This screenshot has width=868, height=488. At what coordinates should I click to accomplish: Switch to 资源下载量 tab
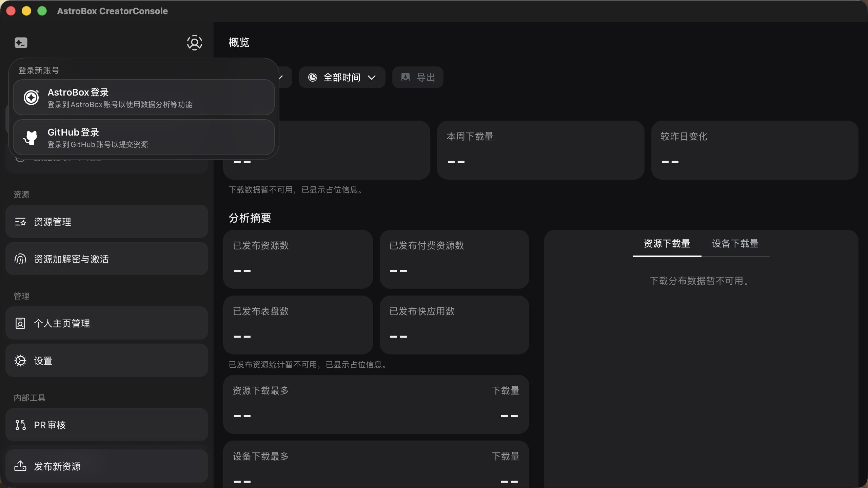click(667, 244)
